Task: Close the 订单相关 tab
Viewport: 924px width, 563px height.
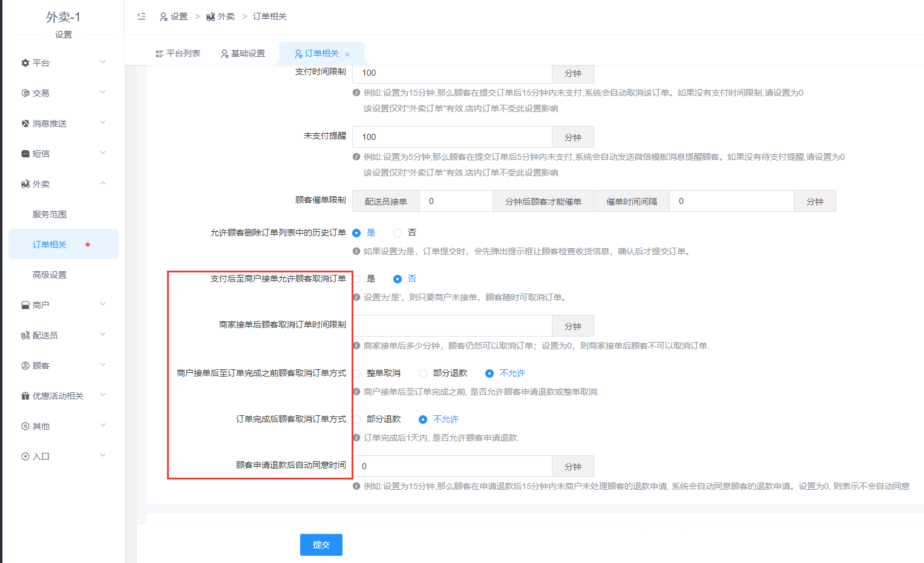Action: click(347, 54)
